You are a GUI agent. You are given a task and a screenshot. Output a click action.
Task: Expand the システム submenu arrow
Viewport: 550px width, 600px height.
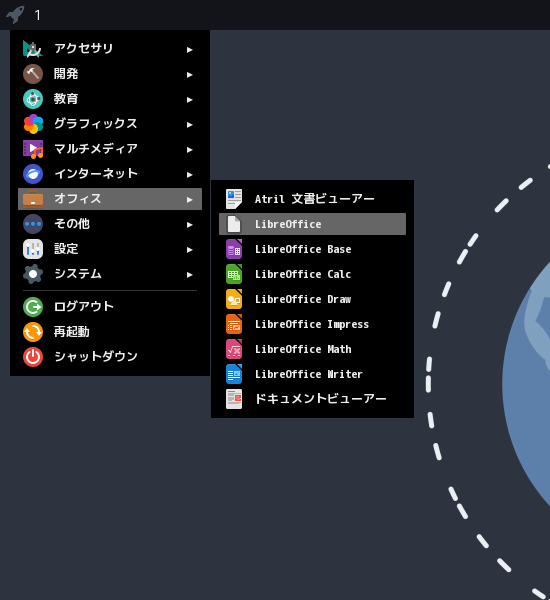pos(189,275)
